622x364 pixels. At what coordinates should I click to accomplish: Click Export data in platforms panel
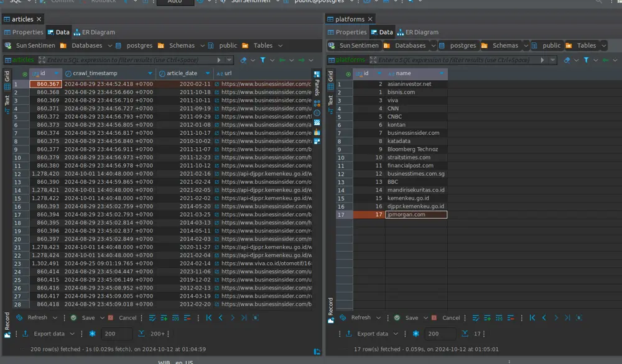click(x=368, y=334)
